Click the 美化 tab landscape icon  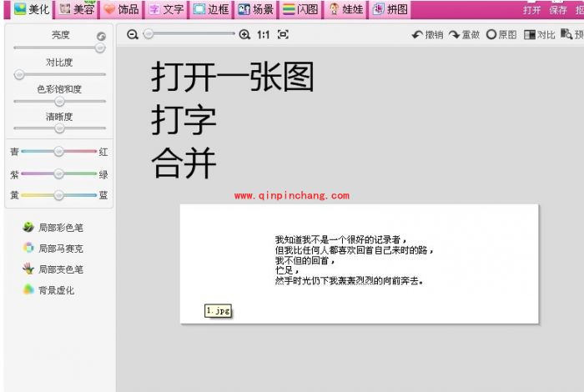20,9
